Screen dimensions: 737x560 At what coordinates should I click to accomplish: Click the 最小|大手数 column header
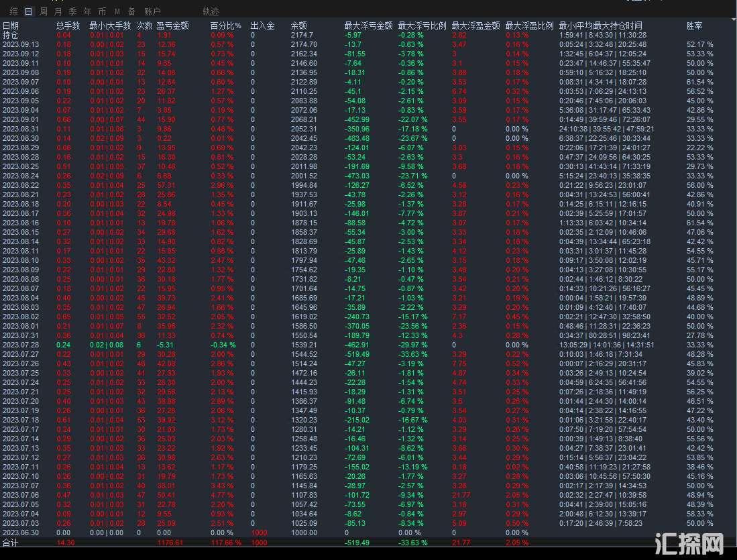(111, 25)
